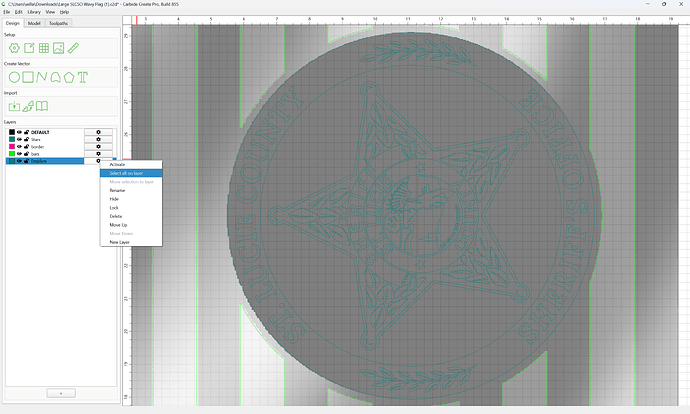The image size is (690, 414).
Task: Open settings button for the Stars layer
Action: [x=98, y=139]
